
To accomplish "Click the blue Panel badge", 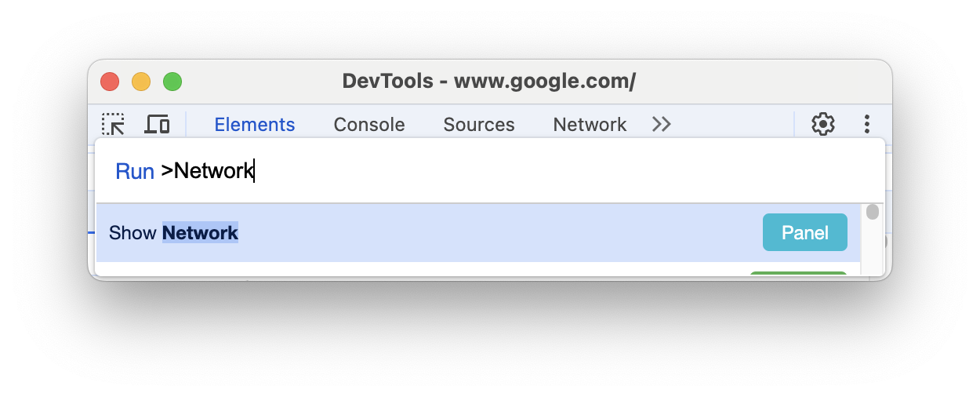I will [x=804, y=233].
